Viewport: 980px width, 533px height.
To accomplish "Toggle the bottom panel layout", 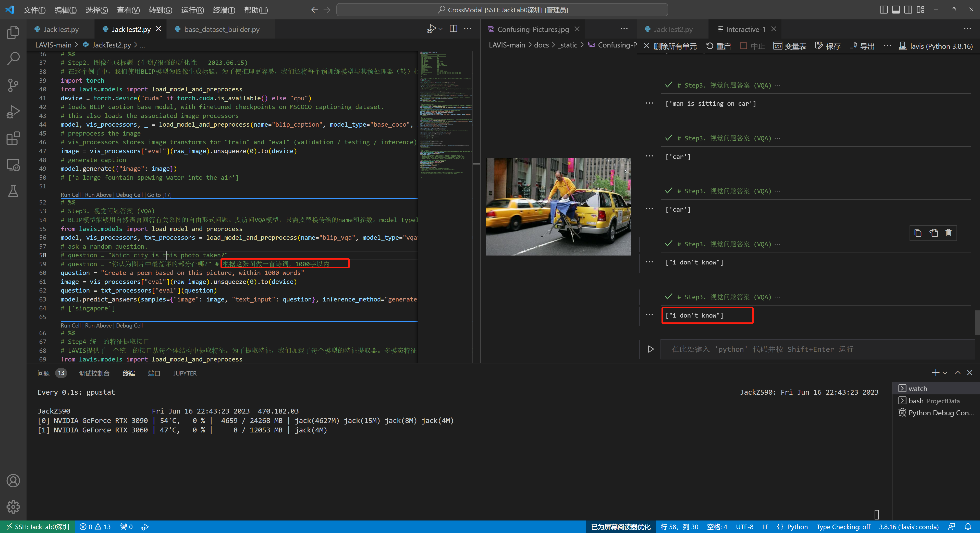I will pos(896,10).
